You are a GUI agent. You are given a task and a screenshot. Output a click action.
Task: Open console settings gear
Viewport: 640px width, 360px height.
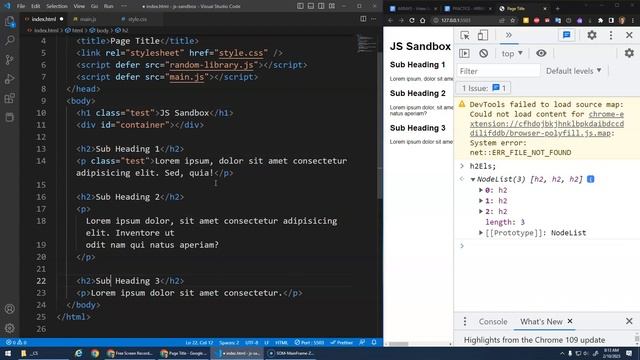click(x=629, y=53)
